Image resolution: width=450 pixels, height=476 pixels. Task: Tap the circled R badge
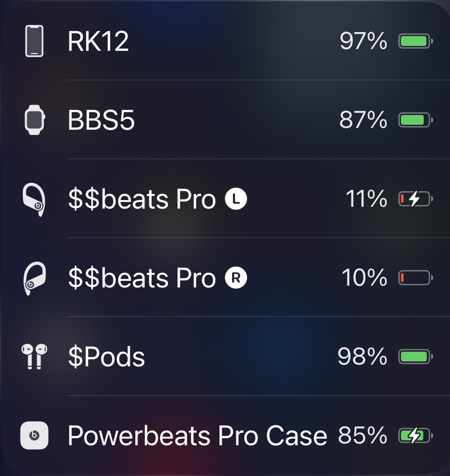pyautogui.click(x=236, y=278)
